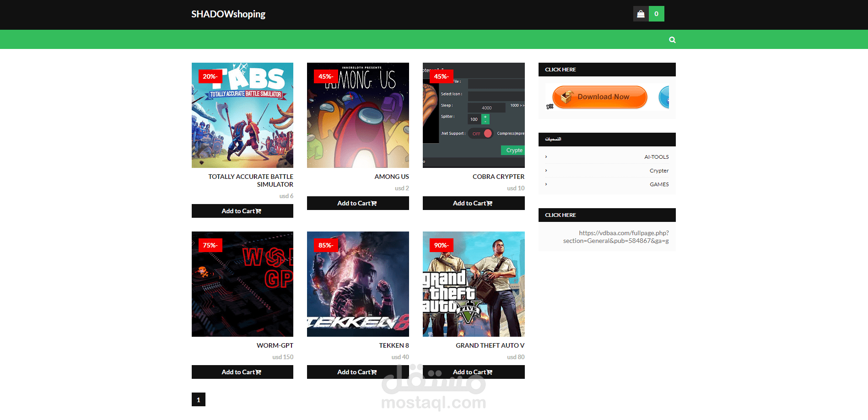Open the Worm-GPT product image
This screenshot has width=868, height=420.
243,284
